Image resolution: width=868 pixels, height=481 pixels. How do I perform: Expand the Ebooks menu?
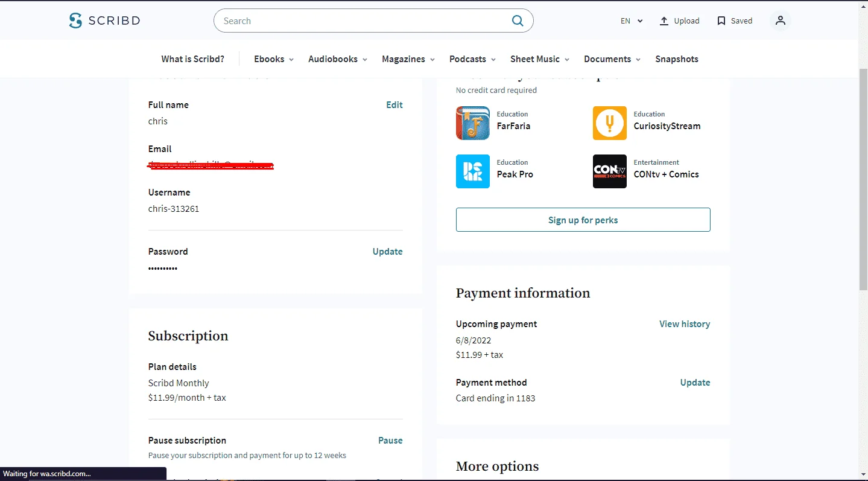274,59
